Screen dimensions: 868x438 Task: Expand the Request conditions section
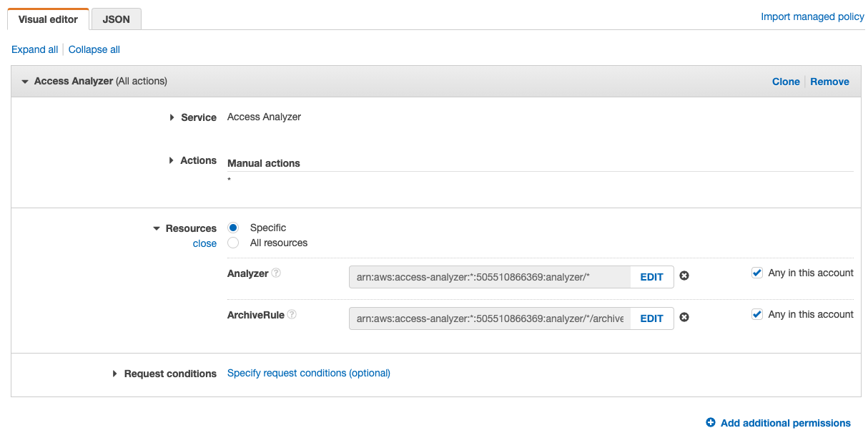click(x=115, y=374)
